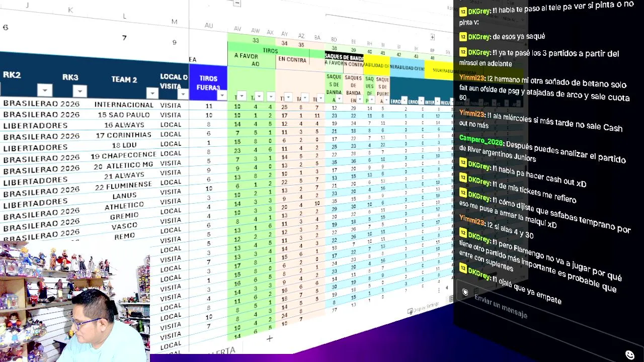Click the 'EN CONTRA' header under TIROS
Screen dimensions: 644x362
292,60
